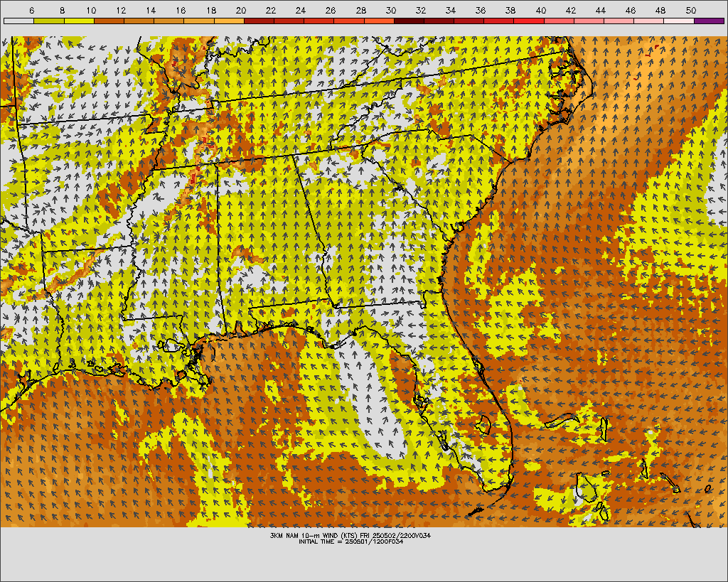Click the legend label "50"
Image resolution: width=728 pixels, height=582 pixels.
pos(690,10)
